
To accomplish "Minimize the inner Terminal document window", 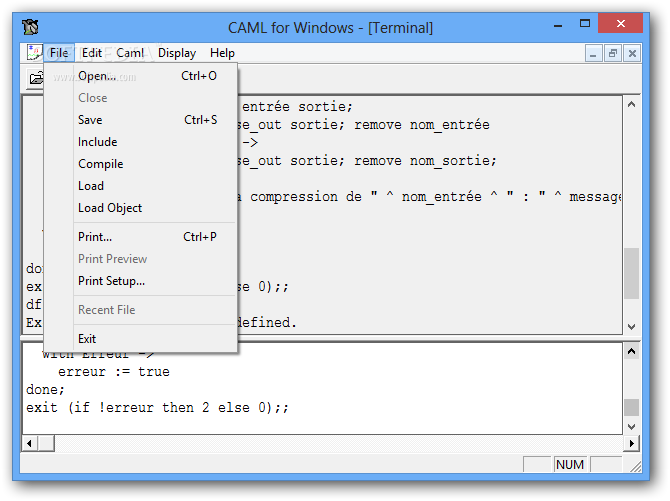I will [x=593, y=53].
